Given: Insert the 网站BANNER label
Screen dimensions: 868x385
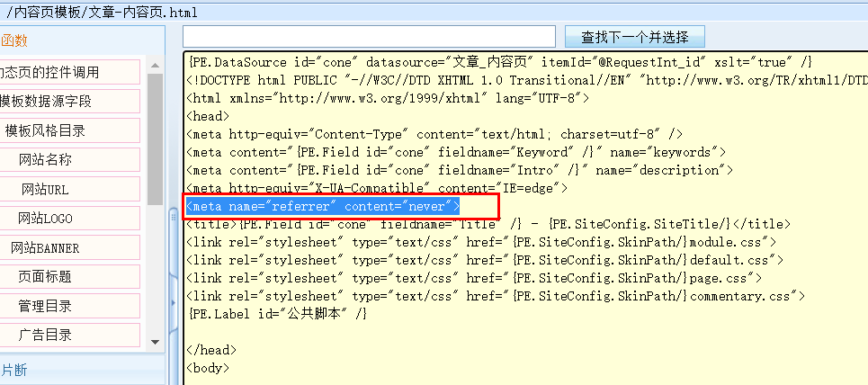Looking at the screenshot, I should tap(45, 248).
